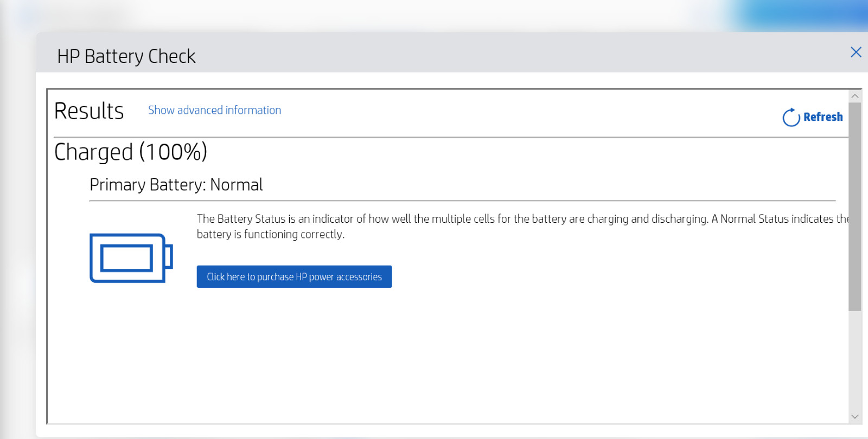Click the Refresh circular arrow icon

[791, 117]
